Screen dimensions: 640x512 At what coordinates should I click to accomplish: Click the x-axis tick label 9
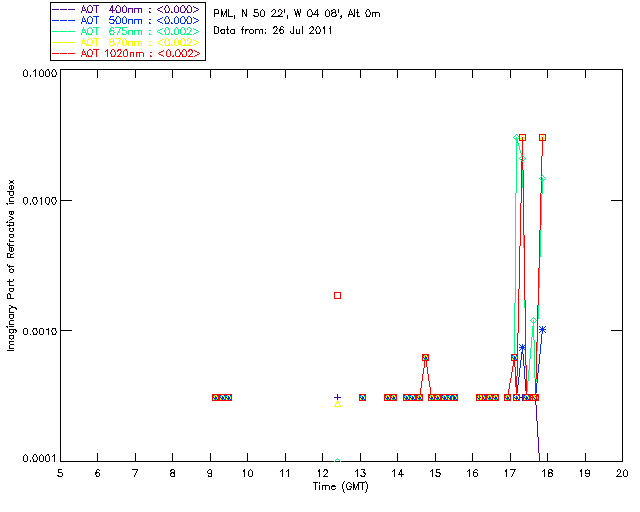pyautogui.click(x=210, y=473)
